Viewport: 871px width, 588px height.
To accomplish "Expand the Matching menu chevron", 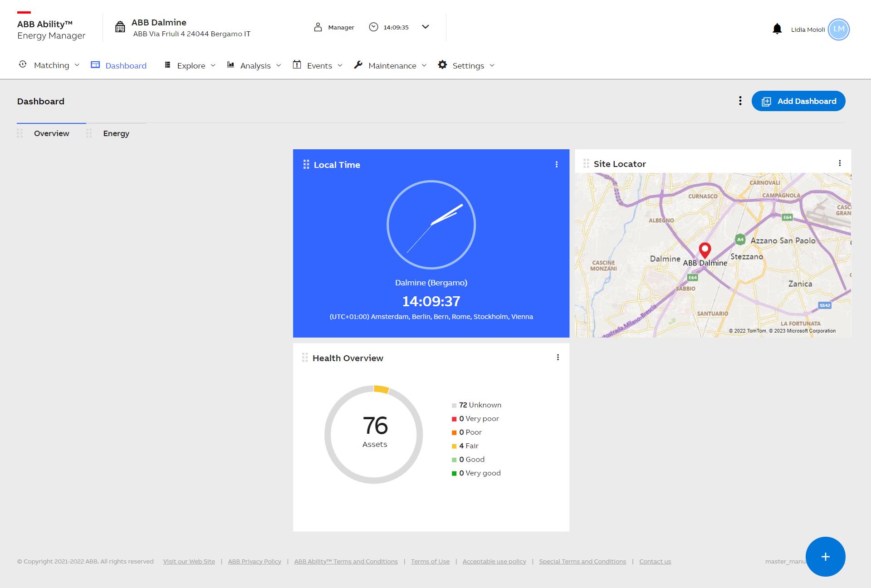I will point(77,65).
